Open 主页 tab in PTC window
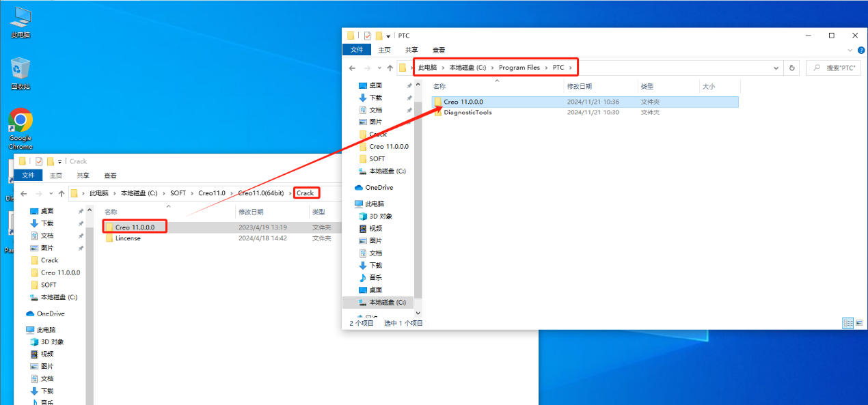The image size is (868, 405). (x=385, y=50)
